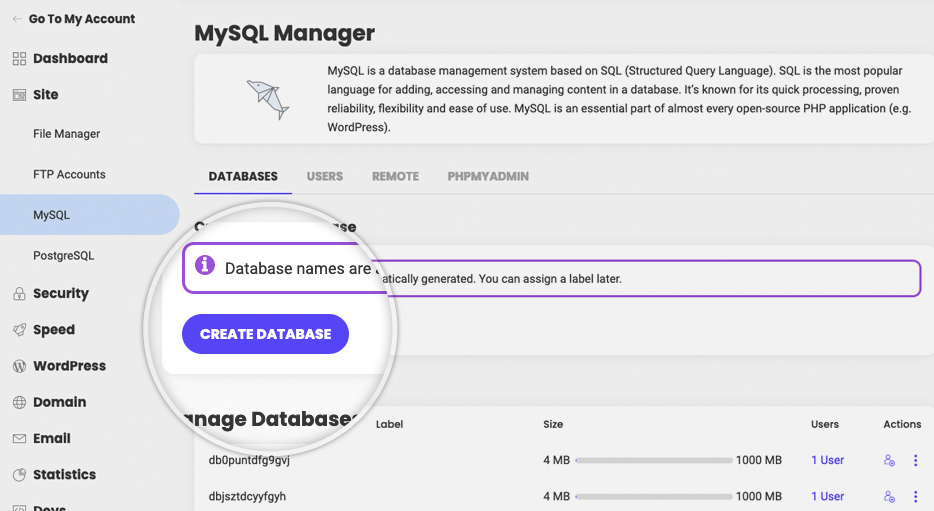Click the Users column header

pyautogui.click(x=825, y=424)
